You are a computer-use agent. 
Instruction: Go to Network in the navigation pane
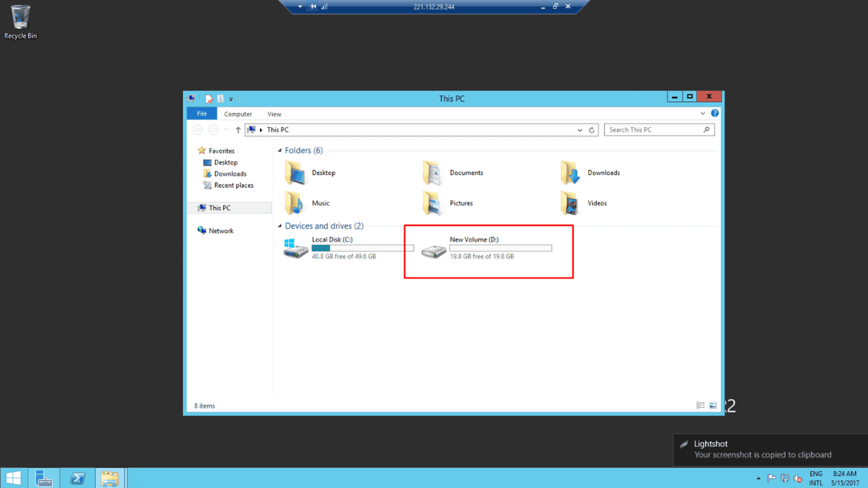pyautogui.click(x=220, y=231)
